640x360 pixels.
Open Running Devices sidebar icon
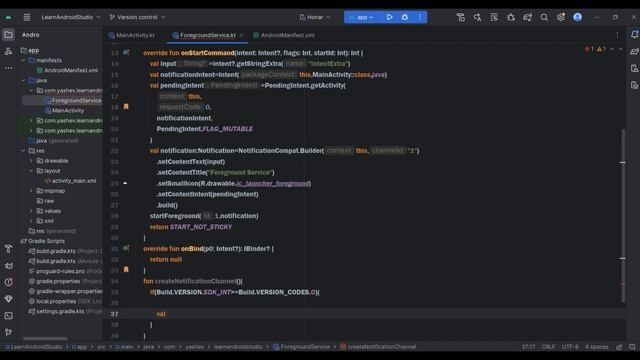pyautogui.click(x=634, y=85)
